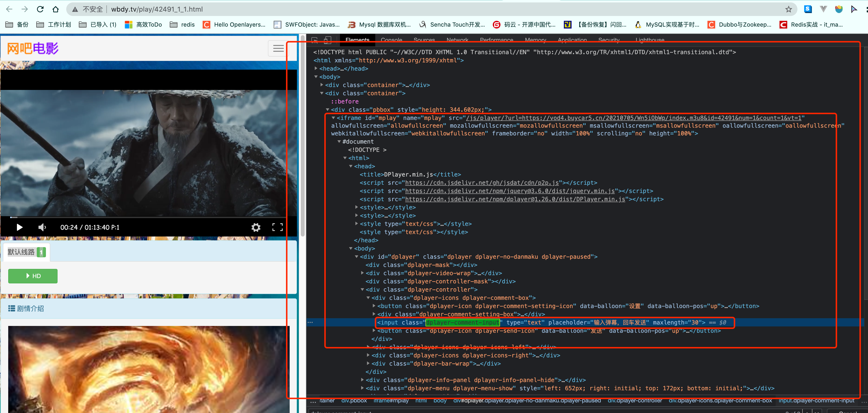Click the video play button
Image resolution: width=868 pixels, height=413 pixels.
19,227
